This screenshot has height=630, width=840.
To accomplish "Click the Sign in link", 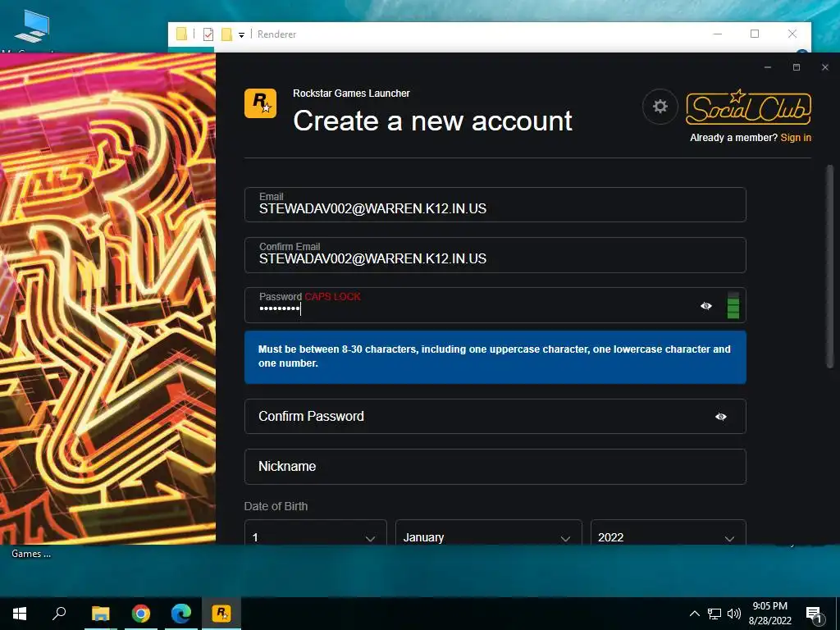I will pos(796,138).
